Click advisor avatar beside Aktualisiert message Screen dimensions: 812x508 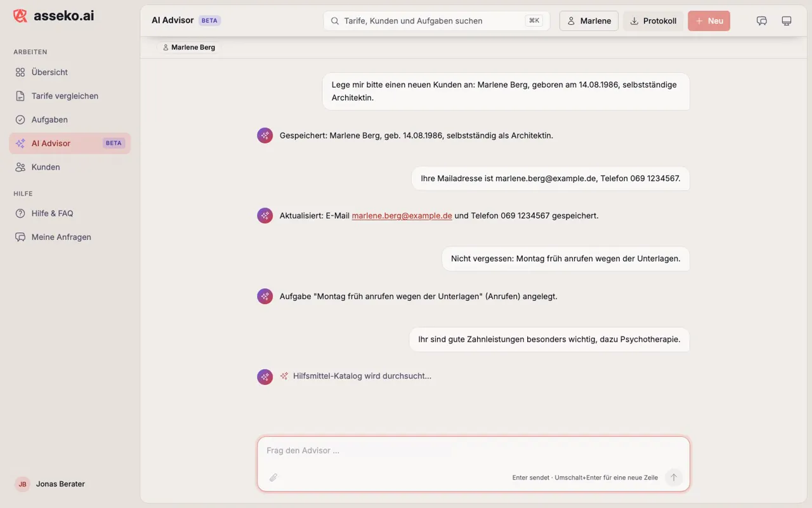coord(265,215)
